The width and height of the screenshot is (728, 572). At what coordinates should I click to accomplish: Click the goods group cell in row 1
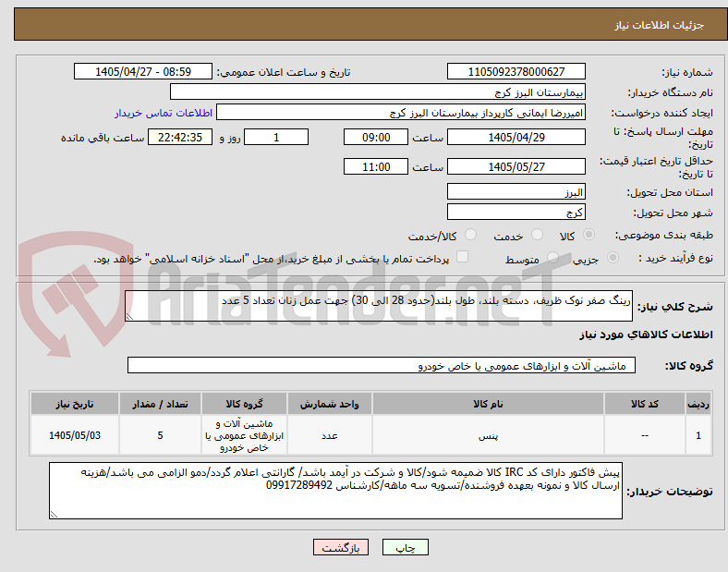click(244, 435)
